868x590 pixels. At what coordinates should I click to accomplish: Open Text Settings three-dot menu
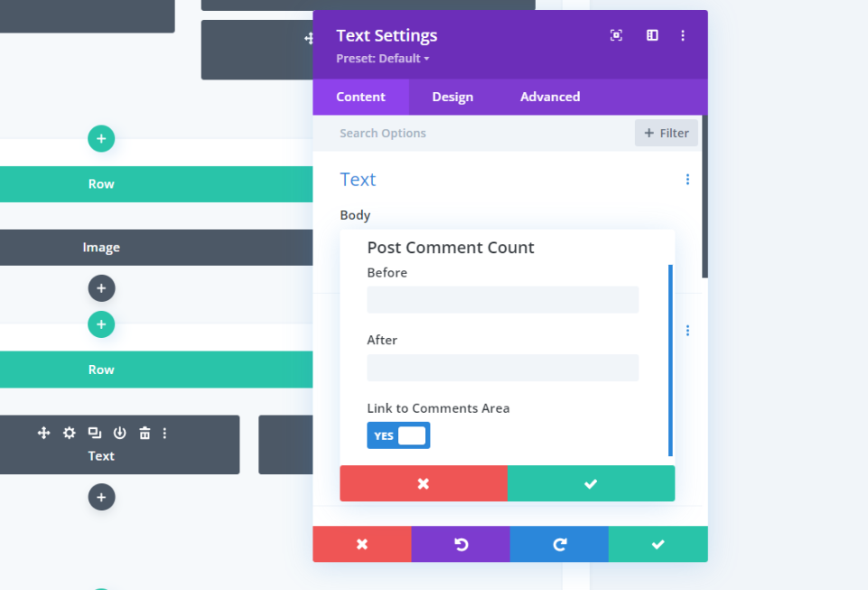click(x=683, y=35)
